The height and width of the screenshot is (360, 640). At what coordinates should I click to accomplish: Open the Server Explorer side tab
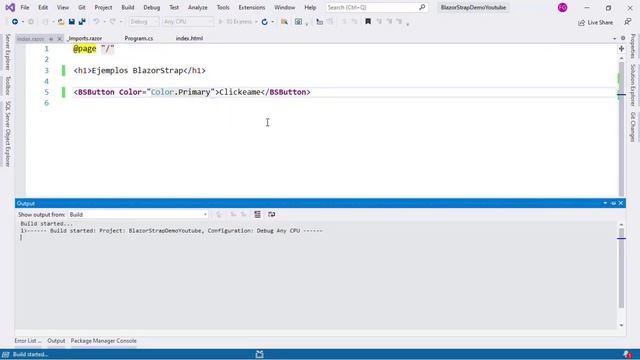7,52
